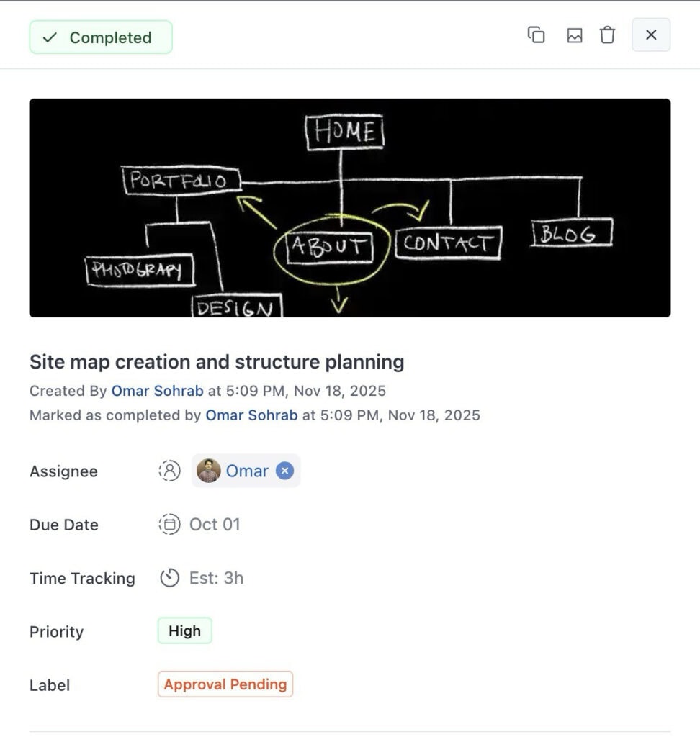Click the cover image icon in header
This screenshot has width=700, height=737.
(575, 35)
